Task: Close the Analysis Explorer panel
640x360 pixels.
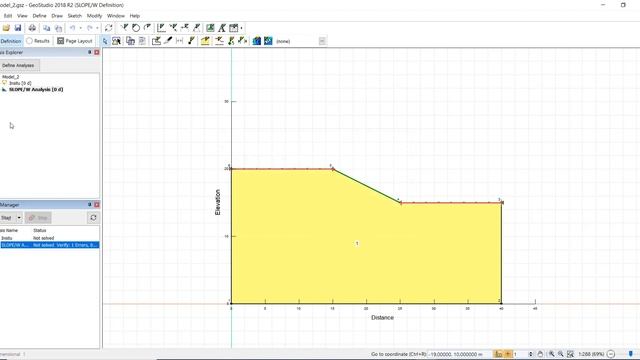Action: click(x=97, y=52)
